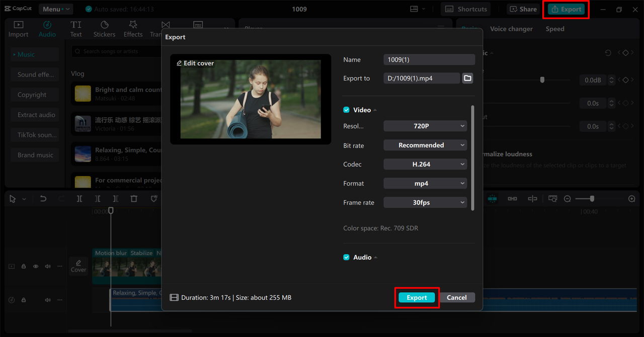Uncheck the Audio checkbox

click(x=346, y=257)
